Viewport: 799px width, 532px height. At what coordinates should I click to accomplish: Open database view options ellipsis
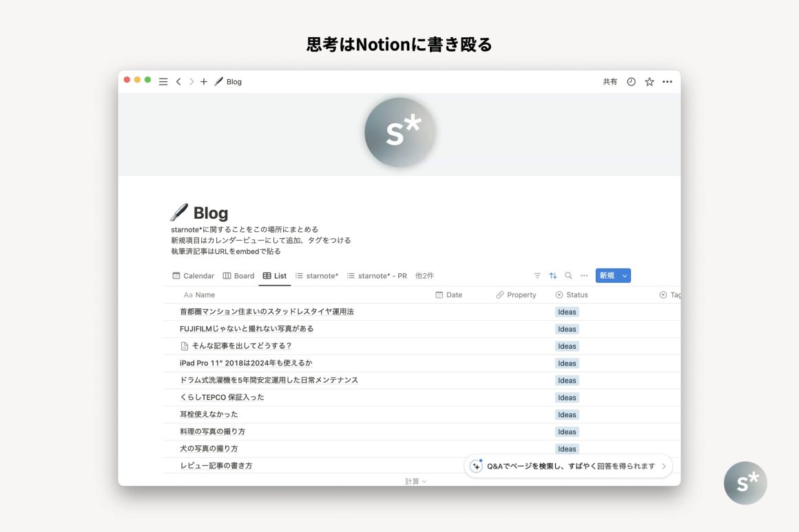click(x=584, y=276)
